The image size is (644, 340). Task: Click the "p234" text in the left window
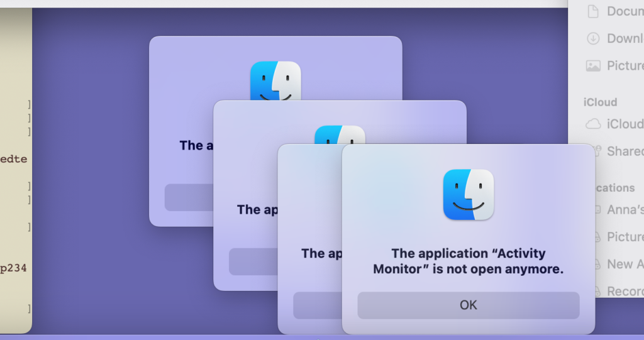(14, 268)
